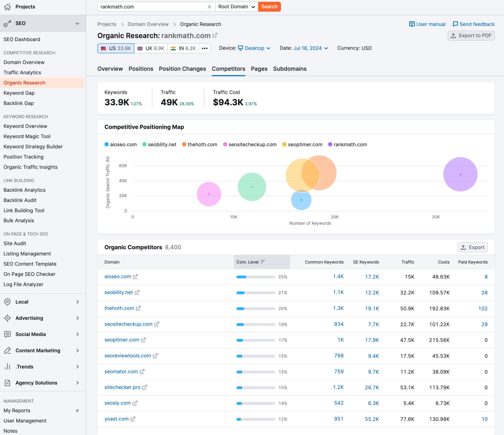Image resolution: width=504 pixels, height=435 pixels.
Task: Select the US 33.9K database
Action: 116,48
